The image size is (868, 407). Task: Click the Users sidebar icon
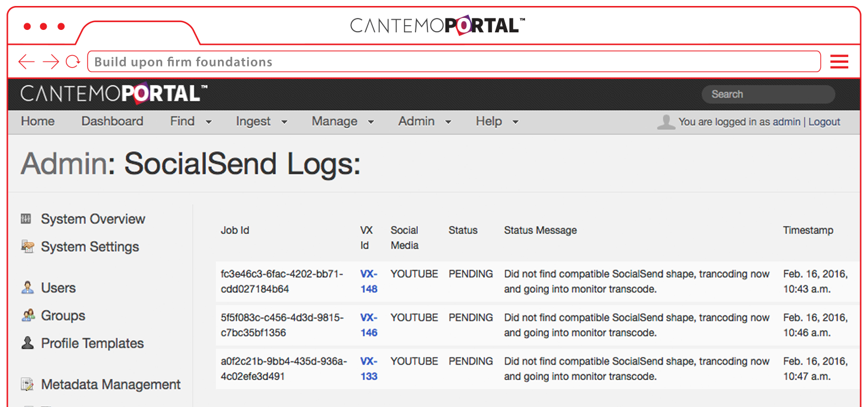click(28, 287)
